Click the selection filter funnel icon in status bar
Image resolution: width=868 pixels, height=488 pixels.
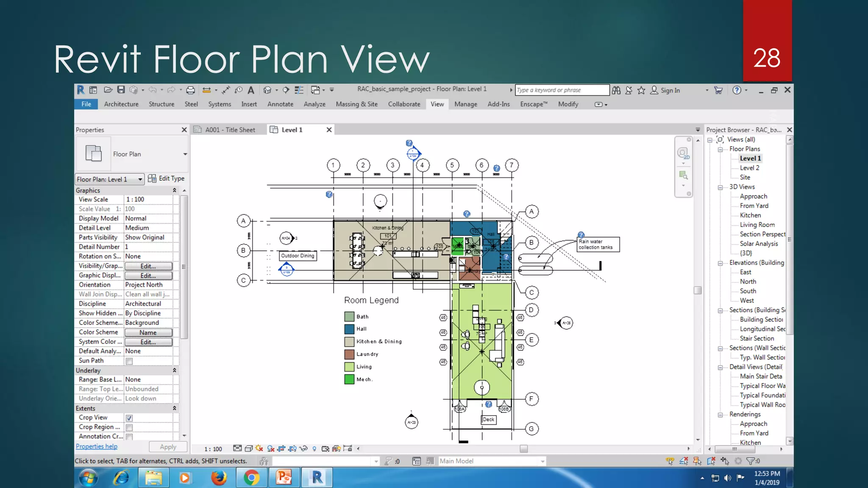pos(751,461)
